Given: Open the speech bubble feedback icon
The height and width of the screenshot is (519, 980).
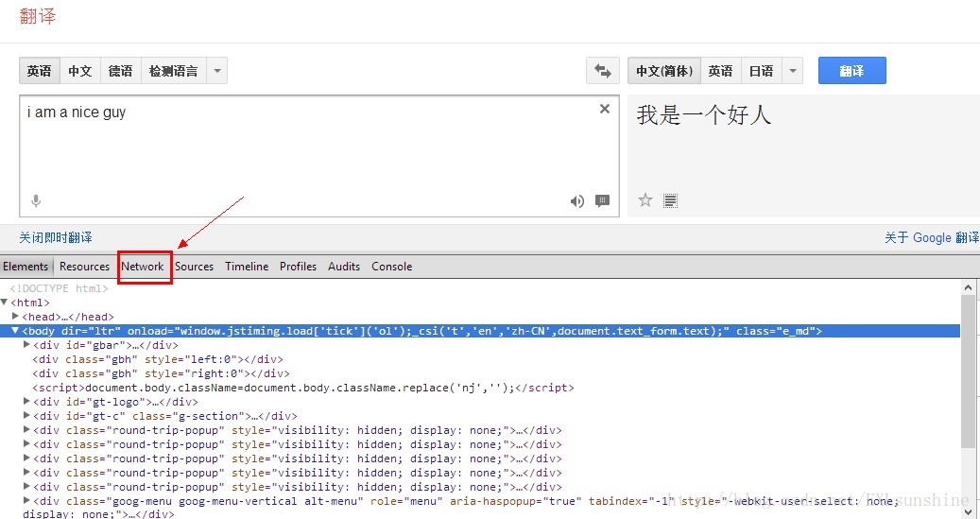Looking at the screenshot, I should [x=603, y=200].
